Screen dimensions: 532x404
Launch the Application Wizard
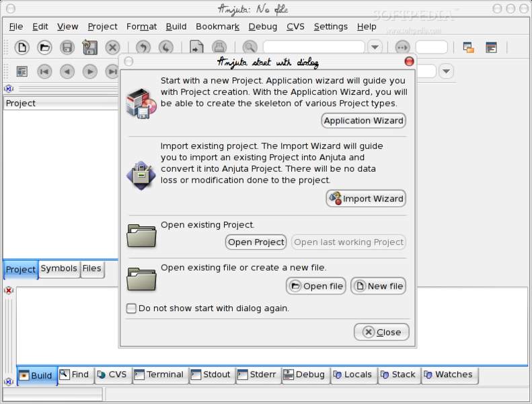[x=363, y=121]
